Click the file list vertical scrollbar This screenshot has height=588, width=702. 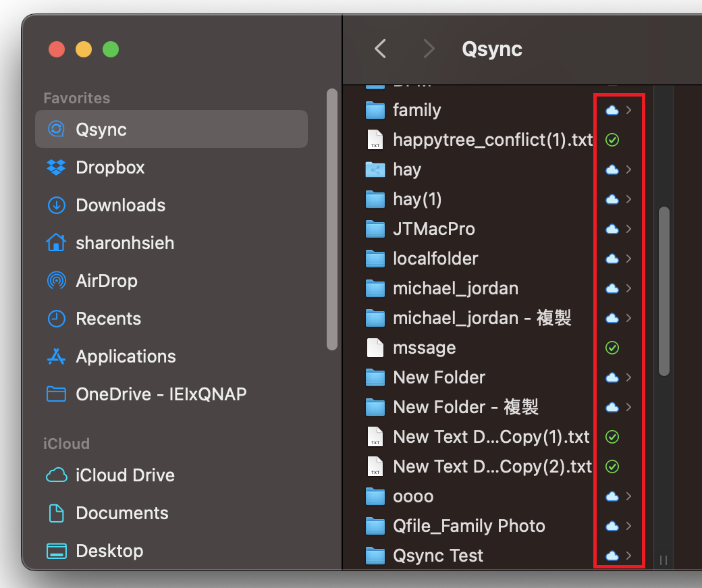pyautogui.click(x=664, y=290)
